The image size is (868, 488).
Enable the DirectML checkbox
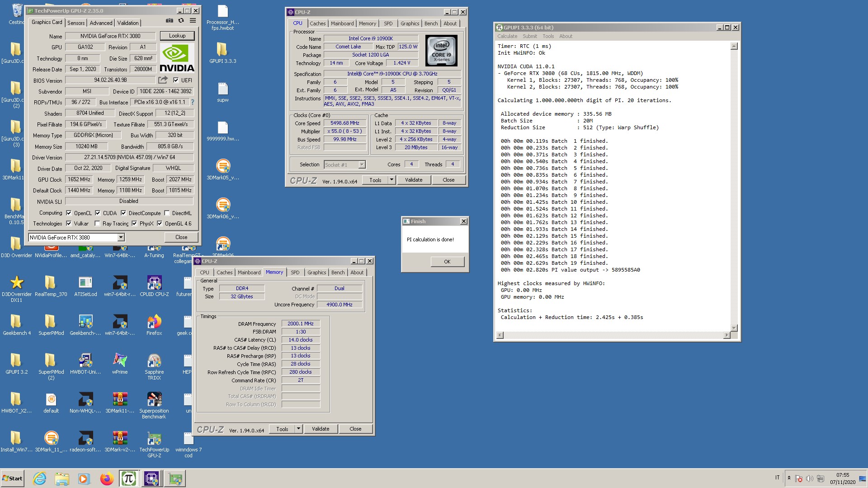click(167, 213)
